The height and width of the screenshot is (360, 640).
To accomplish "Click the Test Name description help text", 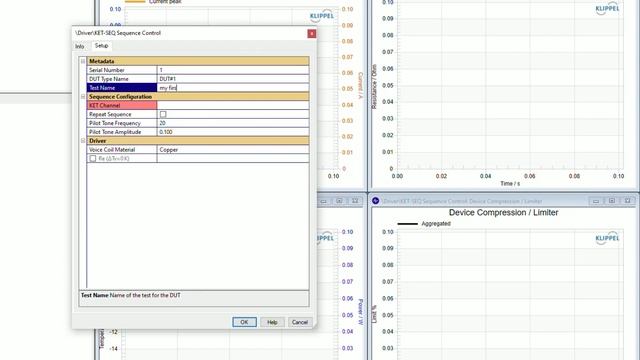I will click(x=131, y=295).
